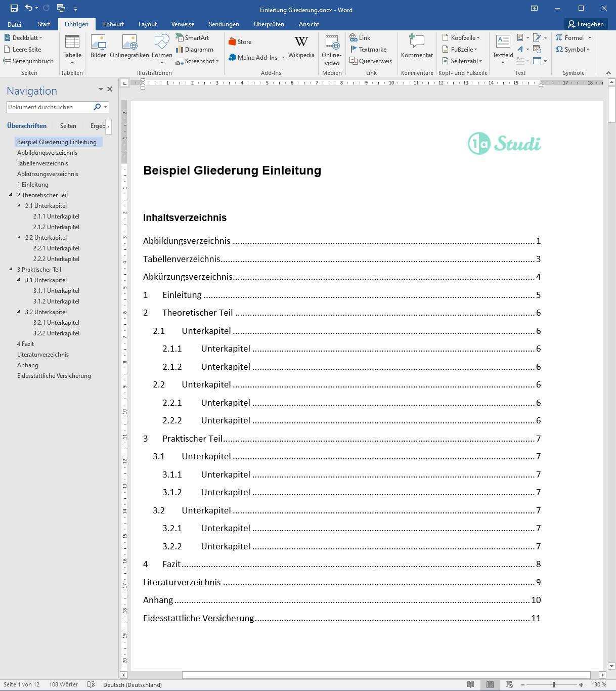616x691 pixels.
Task: Jump to 4 Fazit heading in Navigation
Action: click(x=25, y=344)
